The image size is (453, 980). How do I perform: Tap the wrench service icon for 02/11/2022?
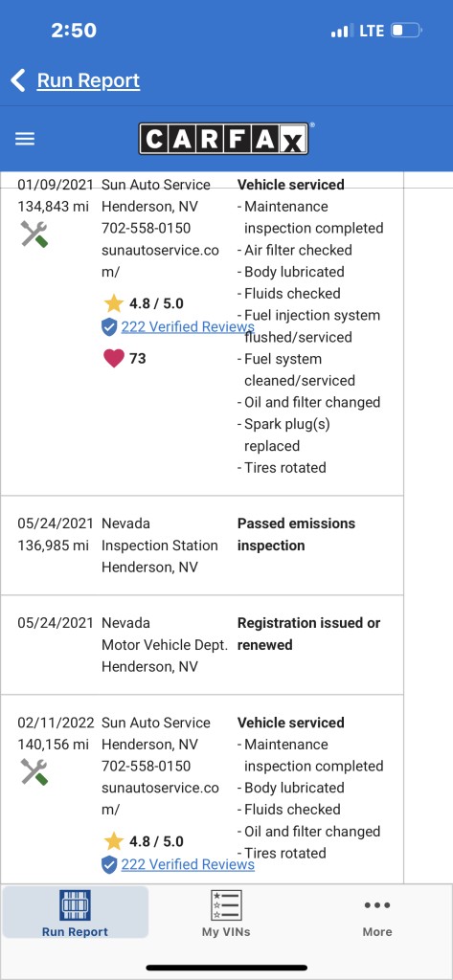[x=34, y=772]
